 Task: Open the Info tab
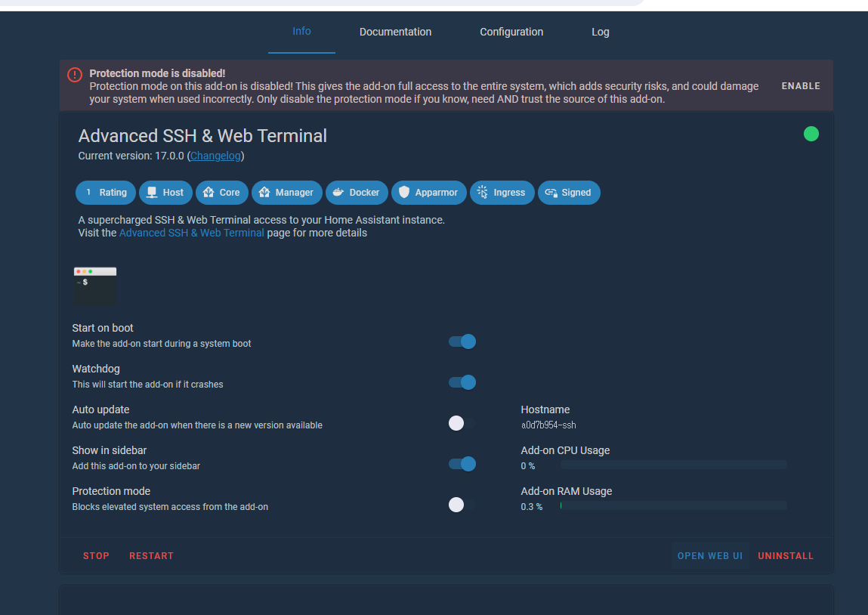coord(301,32)
